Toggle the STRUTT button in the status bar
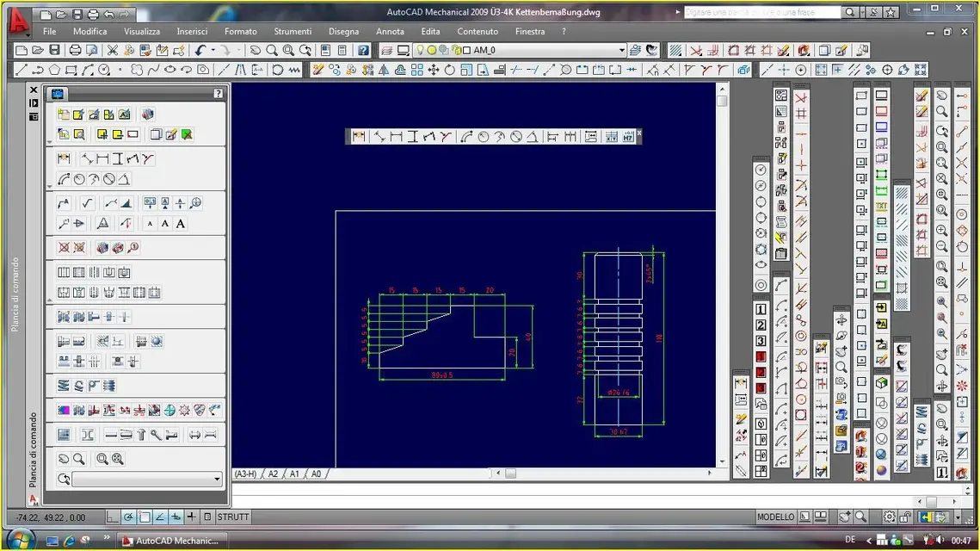980x551 pixels. coord(233,517)
